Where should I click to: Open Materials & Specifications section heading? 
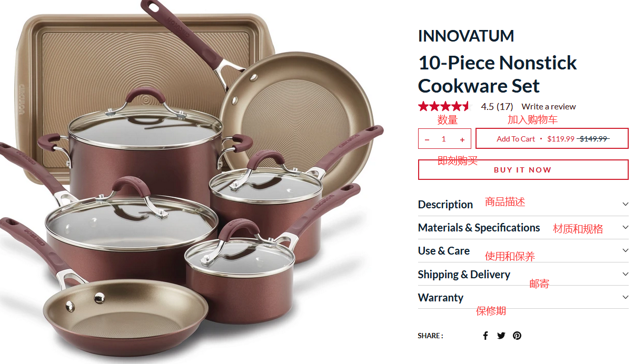coord(479,227)
